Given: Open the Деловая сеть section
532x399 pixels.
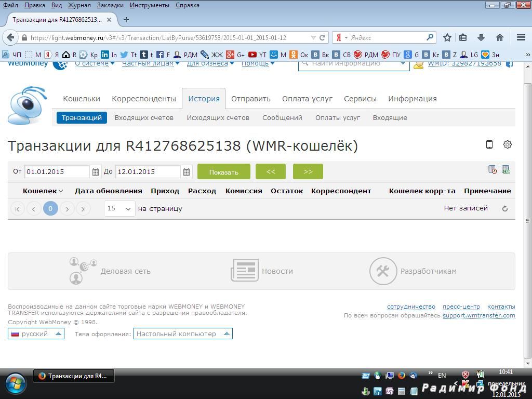Looking at the screenshot, I should pos(110,271).
